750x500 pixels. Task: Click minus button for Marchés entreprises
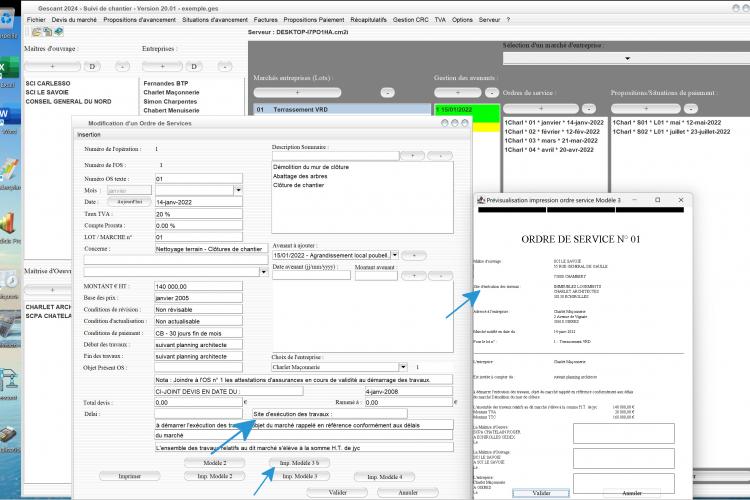tap(387, 92)
